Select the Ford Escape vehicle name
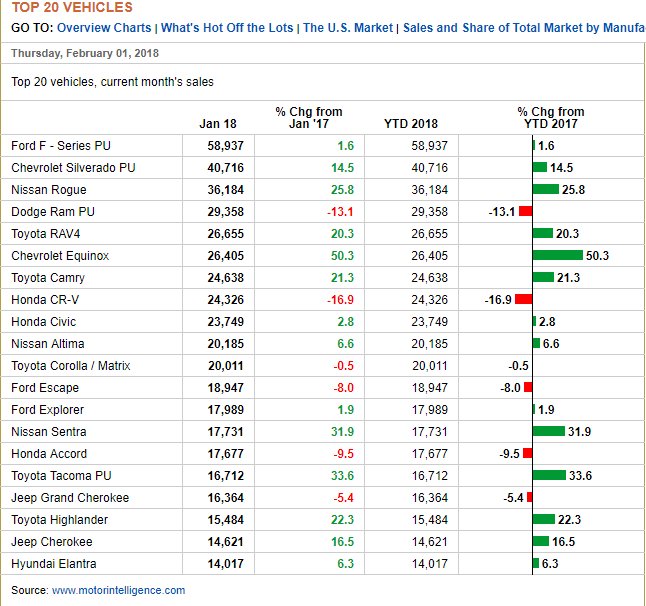 (x=45, y=388)
